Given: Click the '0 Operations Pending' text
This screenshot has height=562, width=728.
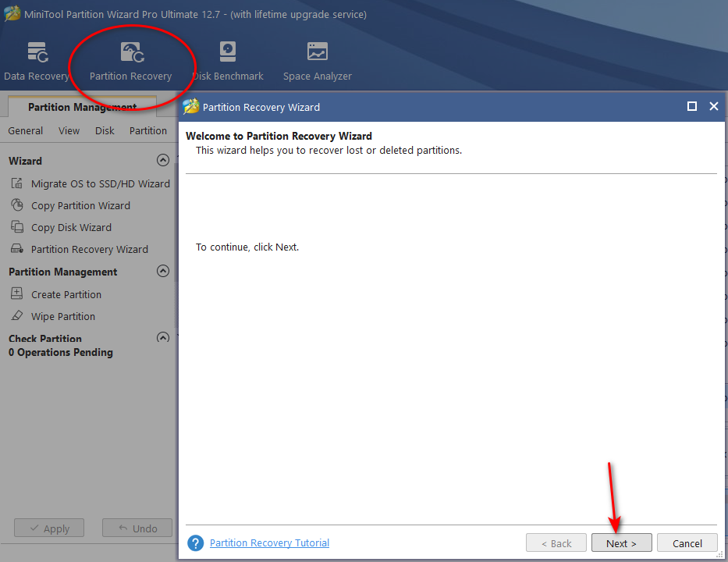Looking at the screenshot, I should pos(61,353).
